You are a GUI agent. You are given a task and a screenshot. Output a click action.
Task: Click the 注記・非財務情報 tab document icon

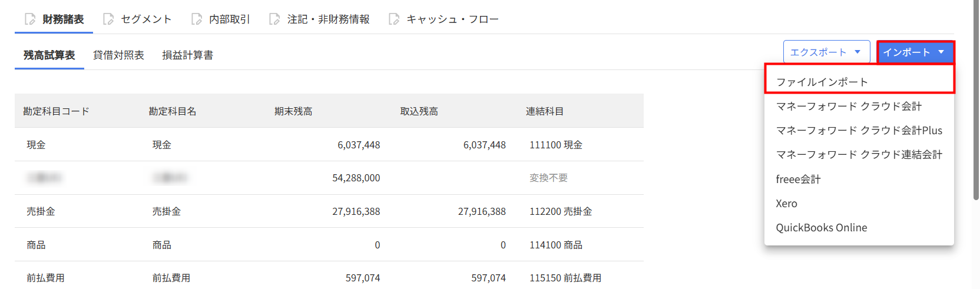pos(274,19)
